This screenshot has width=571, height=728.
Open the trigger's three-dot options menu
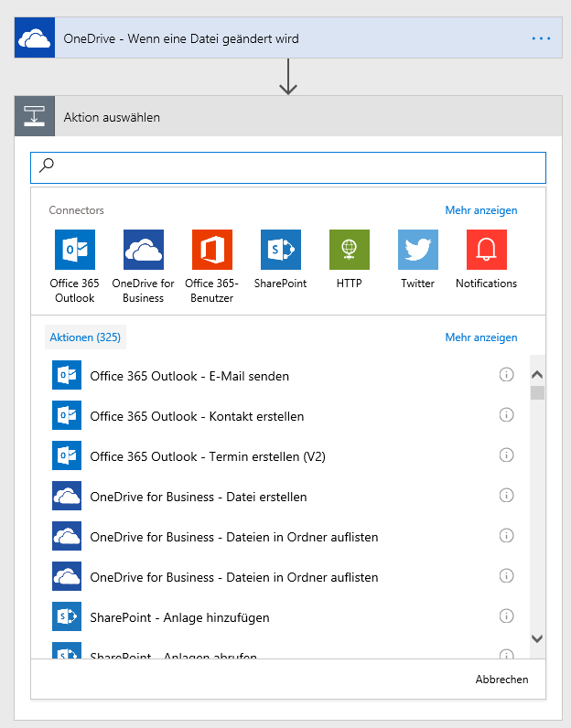(541, 38)
